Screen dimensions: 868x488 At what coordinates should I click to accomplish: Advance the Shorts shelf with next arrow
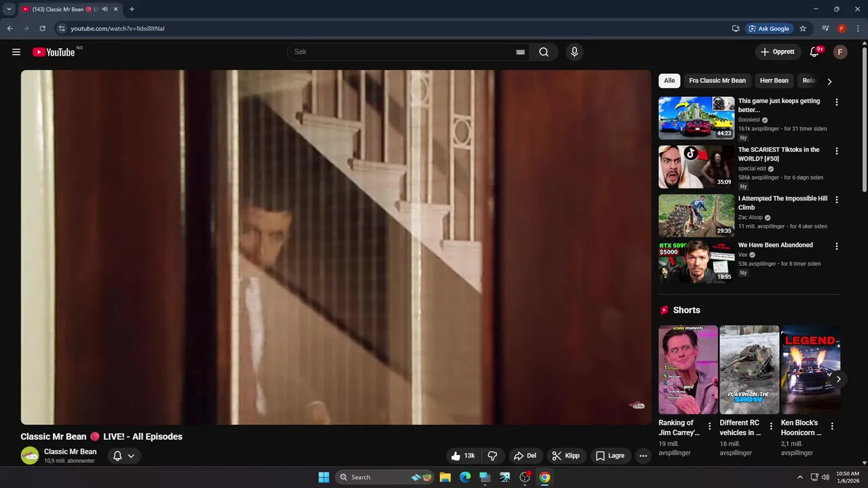pyautogui.click(x=838, y=379)
